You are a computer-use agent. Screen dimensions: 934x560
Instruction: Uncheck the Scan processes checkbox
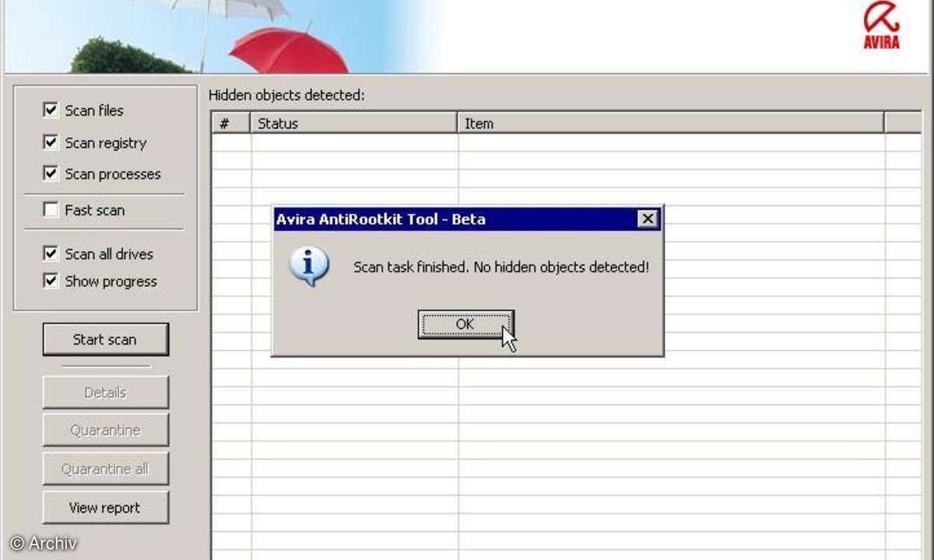(x=51, y=173)
